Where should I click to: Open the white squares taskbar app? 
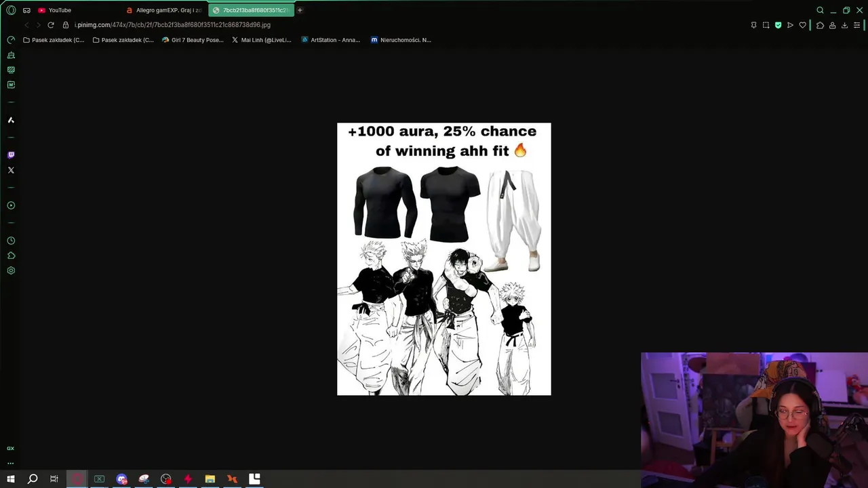pos(254,479)
